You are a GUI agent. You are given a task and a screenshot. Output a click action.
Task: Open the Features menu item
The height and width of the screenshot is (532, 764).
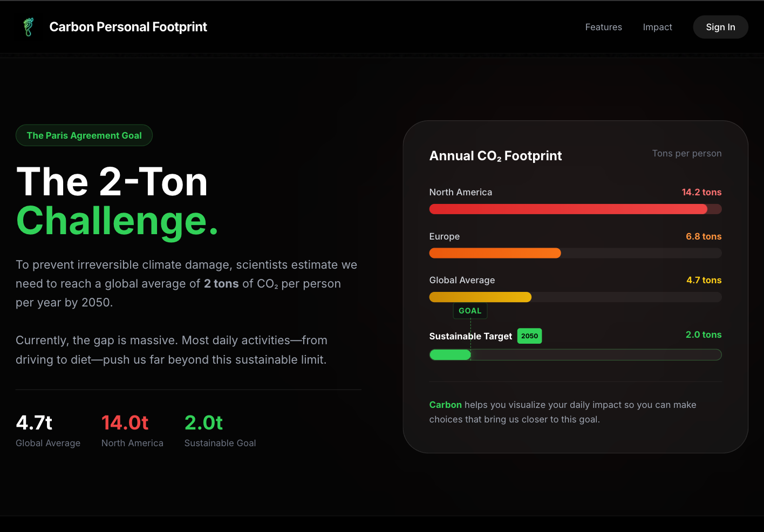(603, 27)
